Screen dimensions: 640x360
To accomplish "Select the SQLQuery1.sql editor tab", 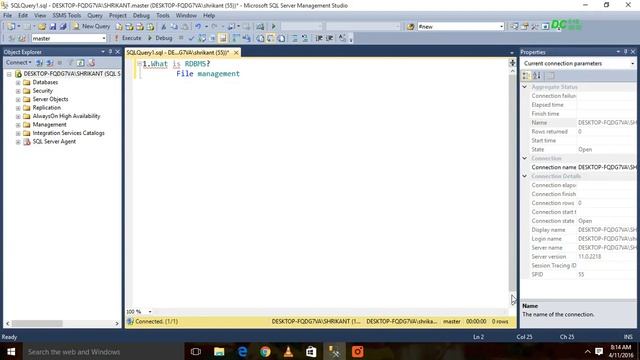I will pos(178,53).
